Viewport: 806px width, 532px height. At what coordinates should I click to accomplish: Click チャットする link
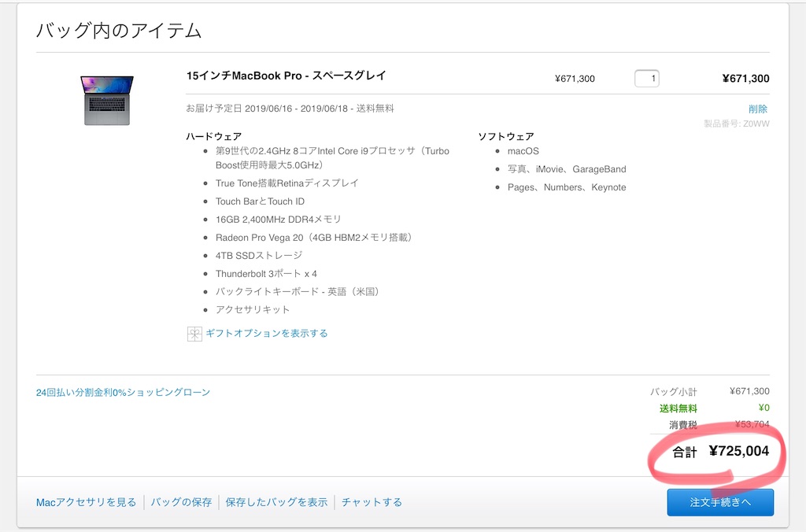372,502
